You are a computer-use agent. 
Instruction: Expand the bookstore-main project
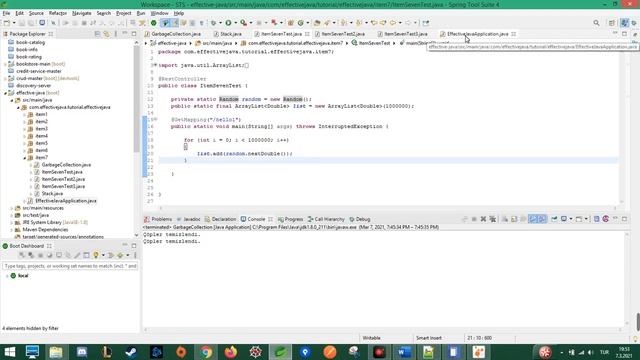click(x=5, y=64)
